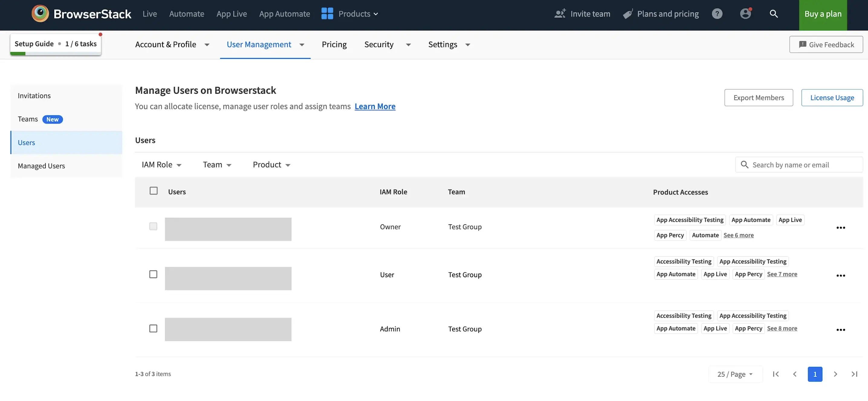Open the App Automate tab
This screenshot has height=401, width=868.
pyautogui.click(x=284, y=14)
